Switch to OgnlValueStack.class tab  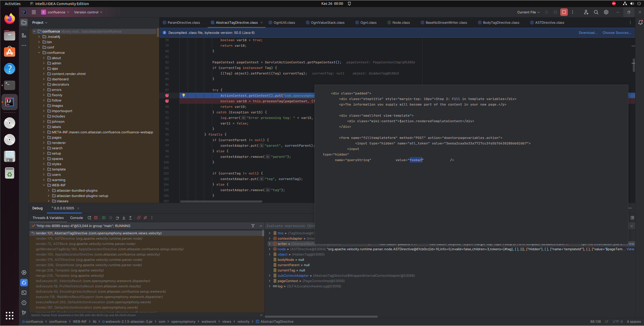pyautogui.click(x=325, y=22)
